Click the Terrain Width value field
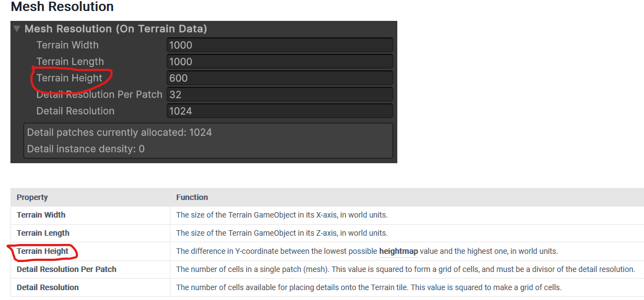The image size is (644, 300). pyautogui.click(x=280, y=45)
